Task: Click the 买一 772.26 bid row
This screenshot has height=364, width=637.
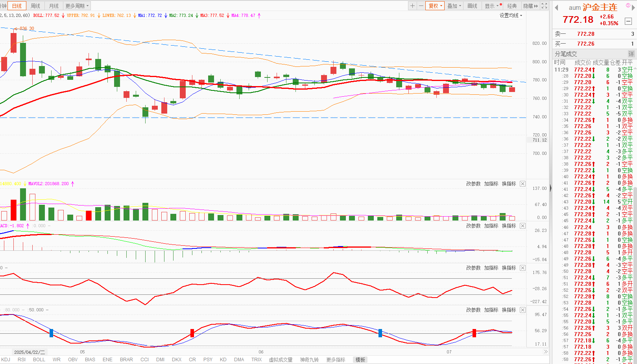Action: (594, 44)
